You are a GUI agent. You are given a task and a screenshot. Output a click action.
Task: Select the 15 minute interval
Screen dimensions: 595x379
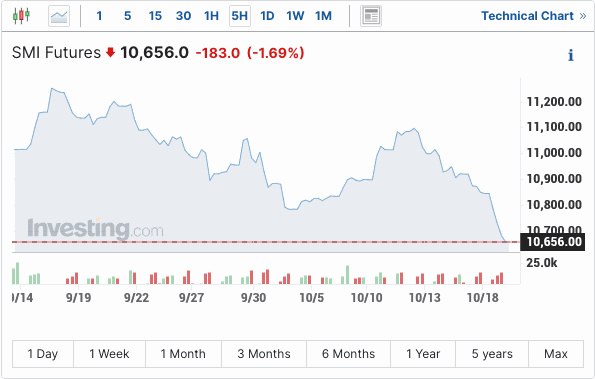coord(155,16)
